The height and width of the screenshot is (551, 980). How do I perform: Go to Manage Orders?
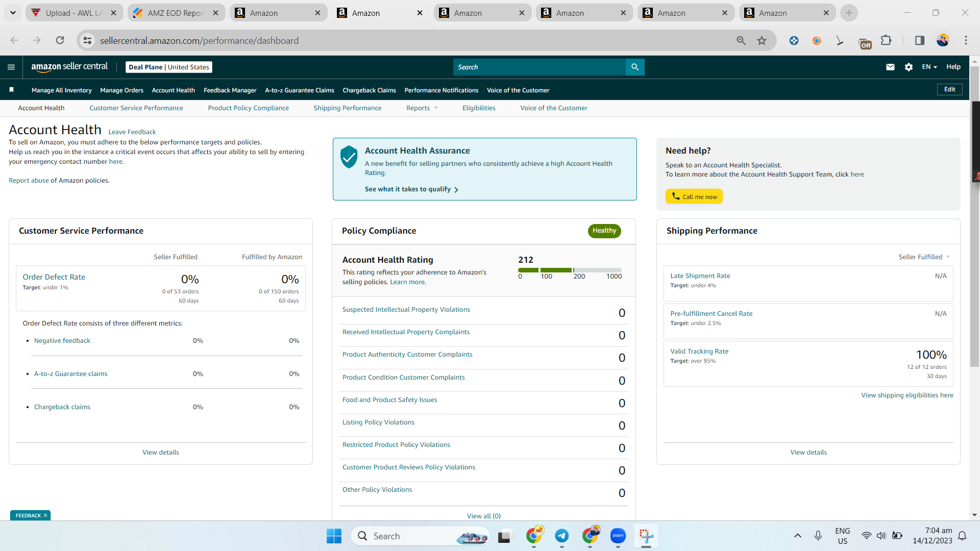[122, 90]
